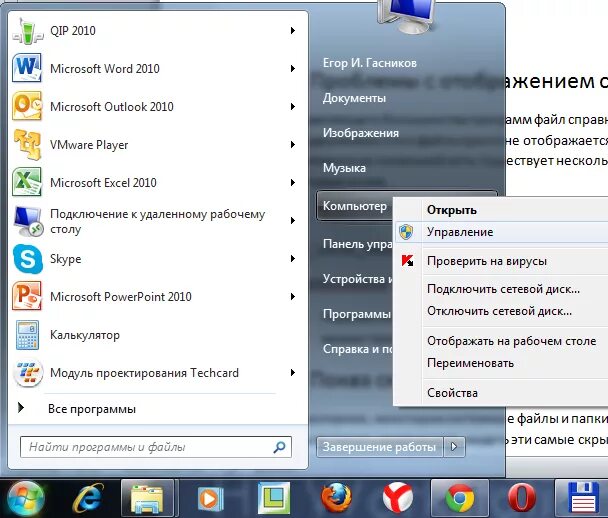
Task: Open Модуль проектирования Techcard icon
Action: point(27,373)
